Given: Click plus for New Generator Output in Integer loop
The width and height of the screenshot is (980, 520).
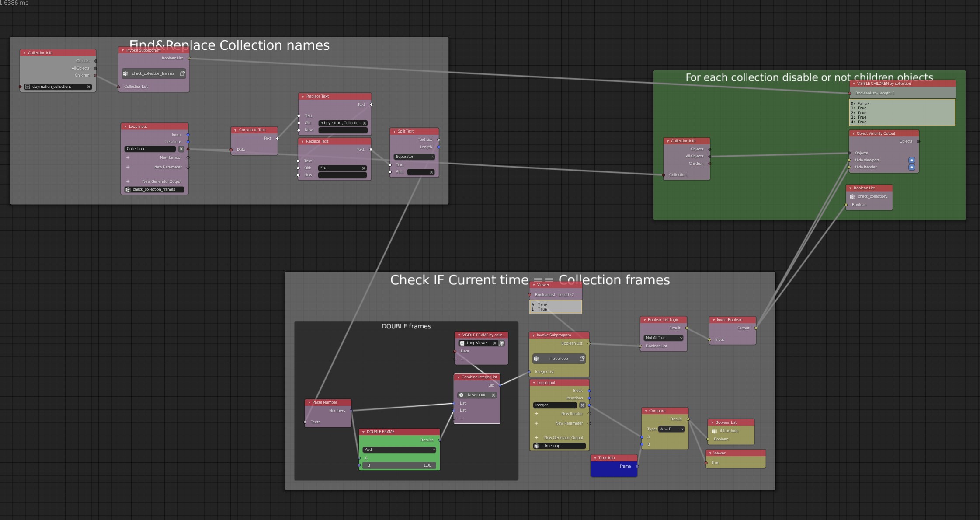Looking at the screenshot, I should 536,438.
